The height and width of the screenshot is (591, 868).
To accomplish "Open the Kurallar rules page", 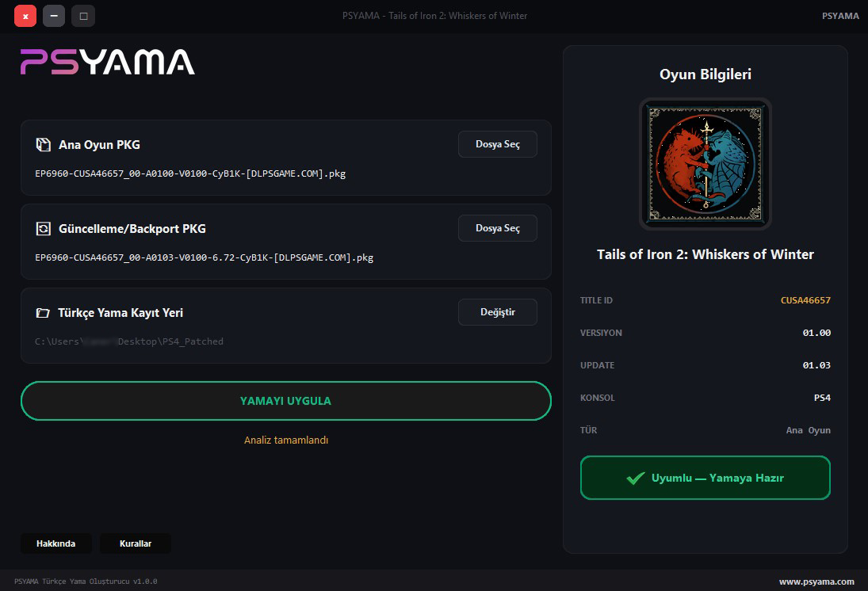I will pos(136,543).
